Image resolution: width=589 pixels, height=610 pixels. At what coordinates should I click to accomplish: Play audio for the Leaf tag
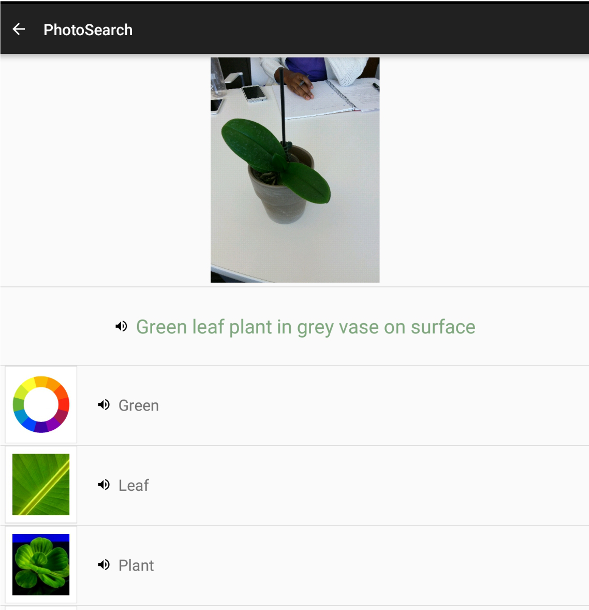(x=103, y=485)
